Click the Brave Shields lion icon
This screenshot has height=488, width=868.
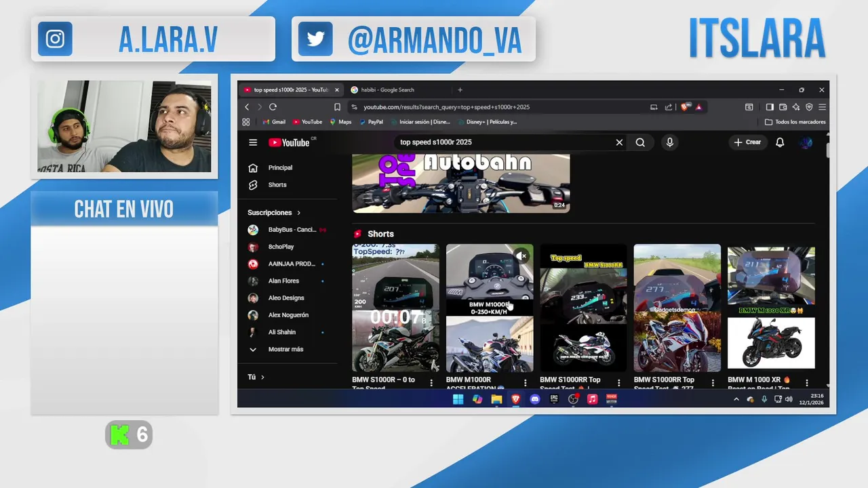click(686, 106)
